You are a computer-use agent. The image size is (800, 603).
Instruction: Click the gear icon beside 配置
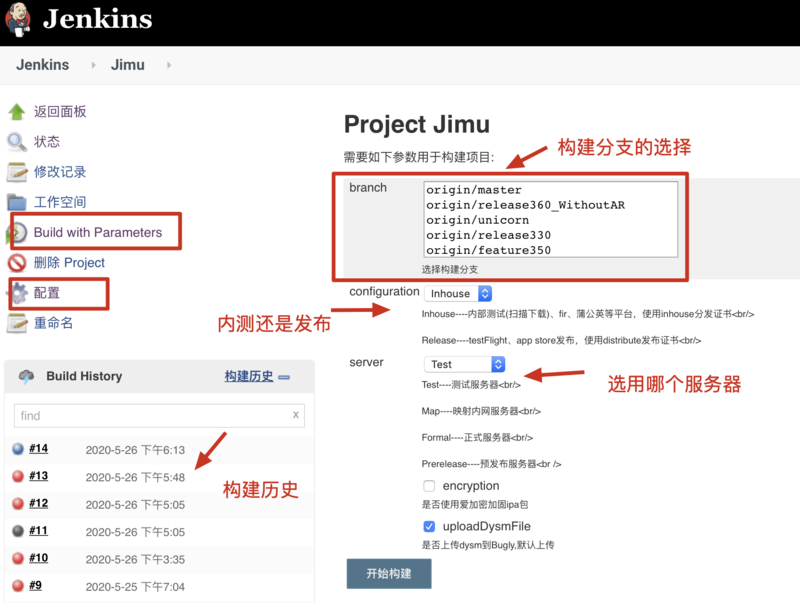pyautogui.click(x=18, y=293)
